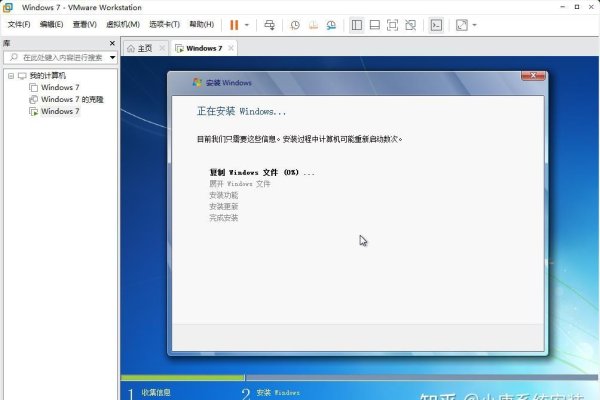Viewport: 600px width, 400px height.
Task: Click the take snapshot clock icon
Action: tap(295, 24)
